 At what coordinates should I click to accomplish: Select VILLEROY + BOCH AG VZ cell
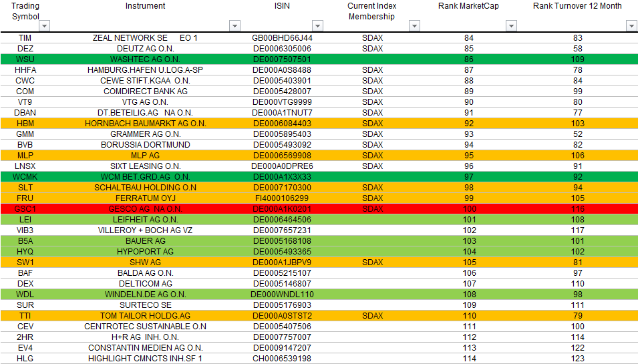tap(145, 230)
